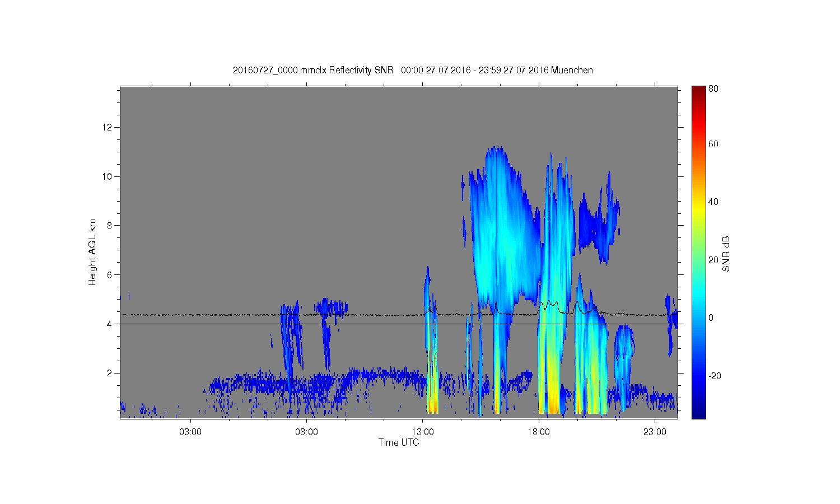Click the colorbar value 80

click(x=713, y=89)
